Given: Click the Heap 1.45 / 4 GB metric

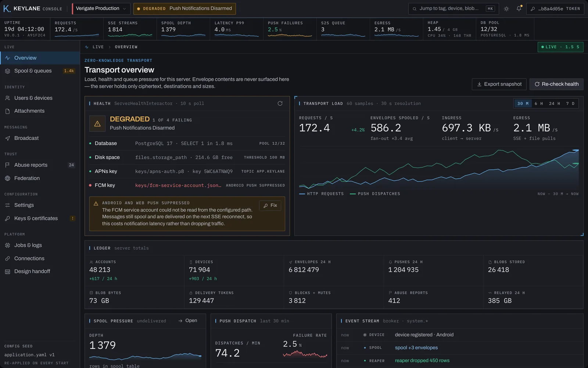Looking at the screenshot, I should coord(450,29).
